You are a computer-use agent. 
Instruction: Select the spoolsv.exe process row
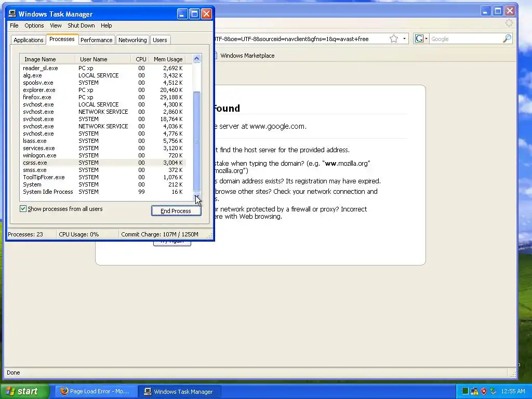(x=103, y=83)
